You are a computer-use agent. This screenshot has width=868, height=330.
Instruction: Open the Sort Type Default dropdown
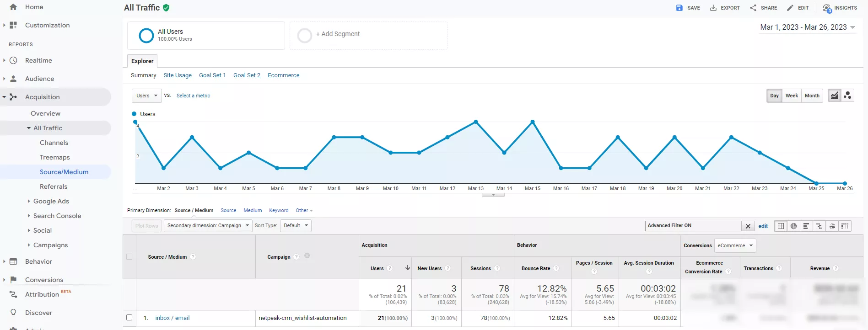[296, 225]
